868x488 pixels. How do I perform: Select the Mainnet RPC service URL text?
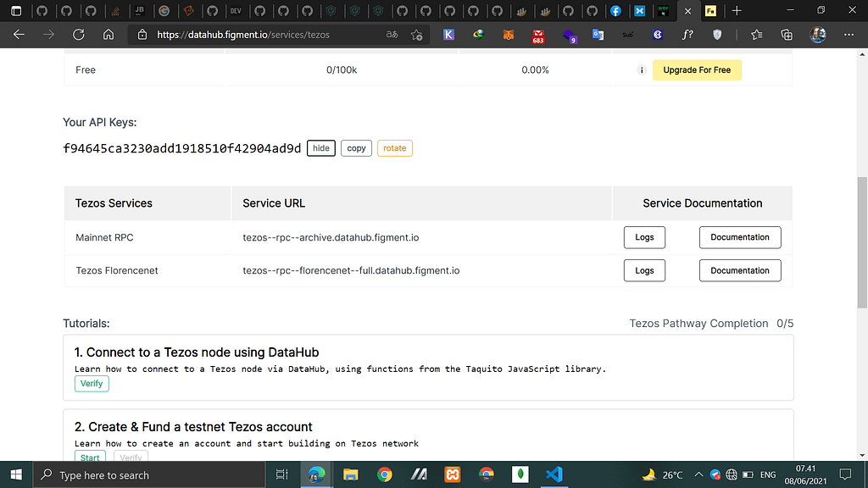click(331, 237)
